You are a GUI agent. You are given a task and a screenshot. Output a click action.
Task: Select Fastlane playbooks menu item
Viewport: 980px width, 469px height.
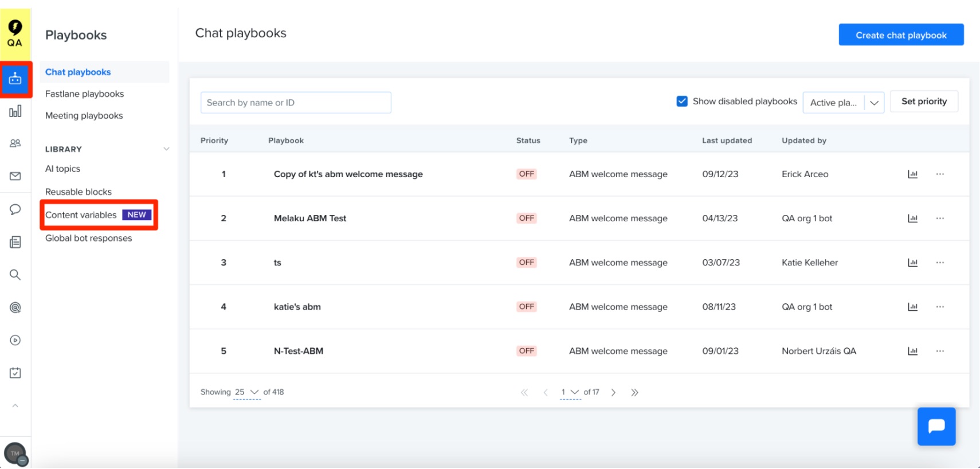tap(84, 94)
